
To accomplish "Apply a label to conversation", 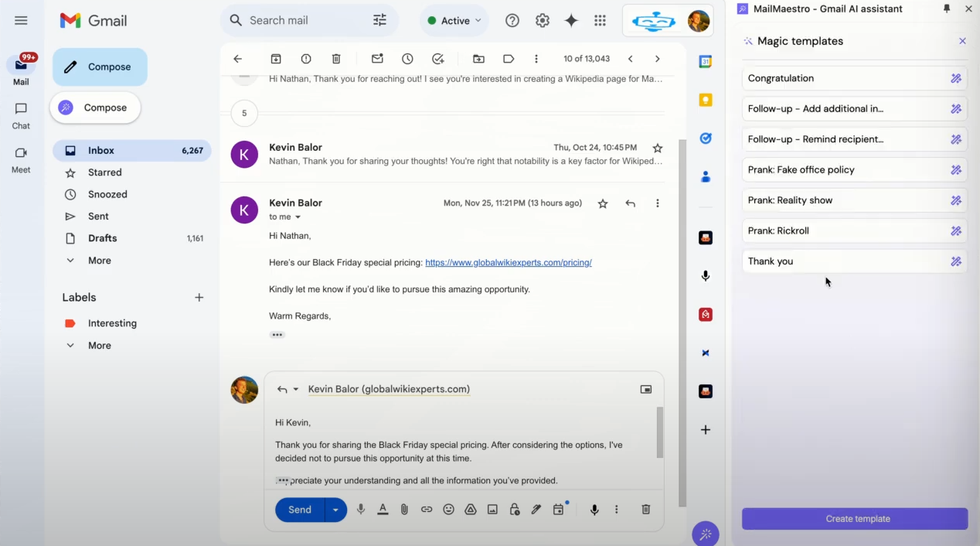I will click(509, 59).
